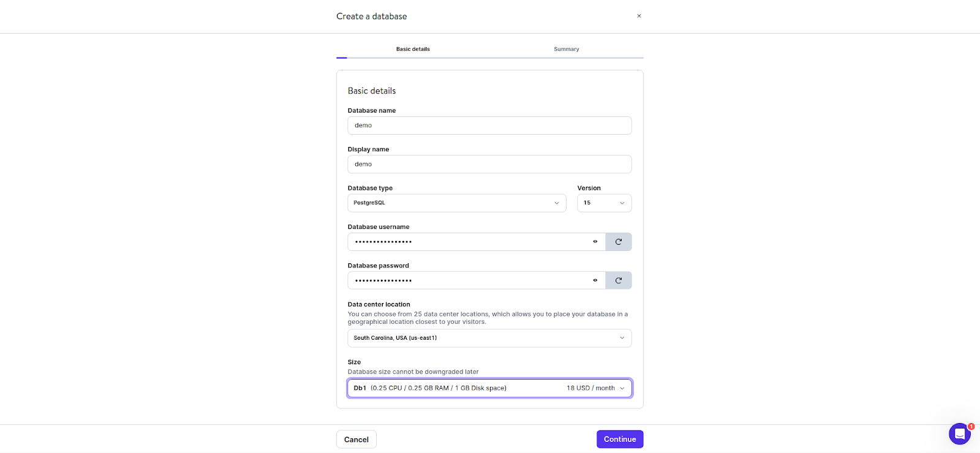980x453 pixels.
Task: Regenerate the database password
Action: [x=618, y=280]
